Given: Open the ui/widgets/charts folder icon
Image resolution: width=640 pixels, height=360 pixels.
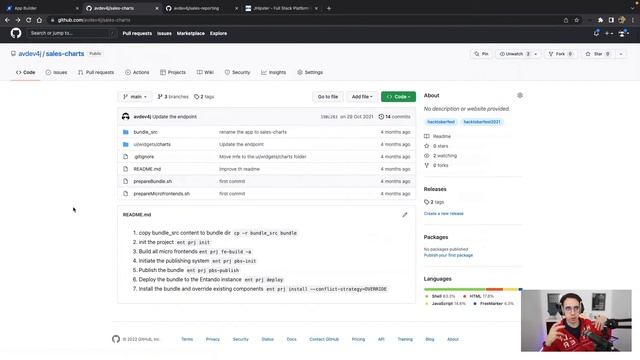Looking at the screenshot, I should pyautogui.click(x=126, y=144).
